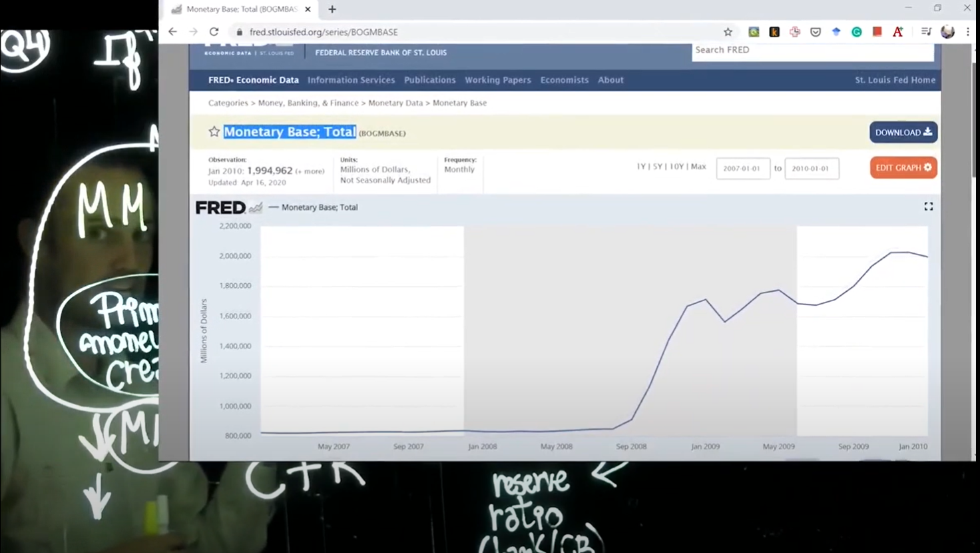This screenshot has height=553, width=980.
Task: Open the About menu item
Action: 611,80
